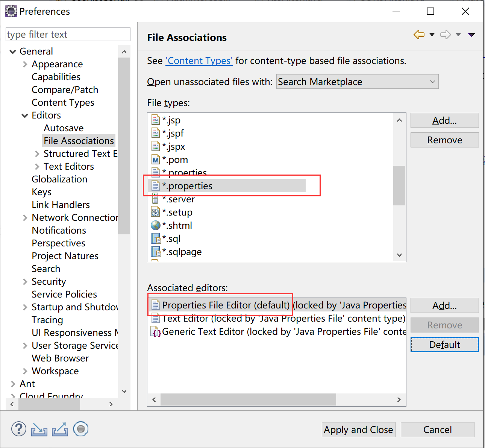This screenshot has height=448, width=485.
Task: Click down arrow of file types scrollbar
Action: pyautogui.click(x=399, y=255)
